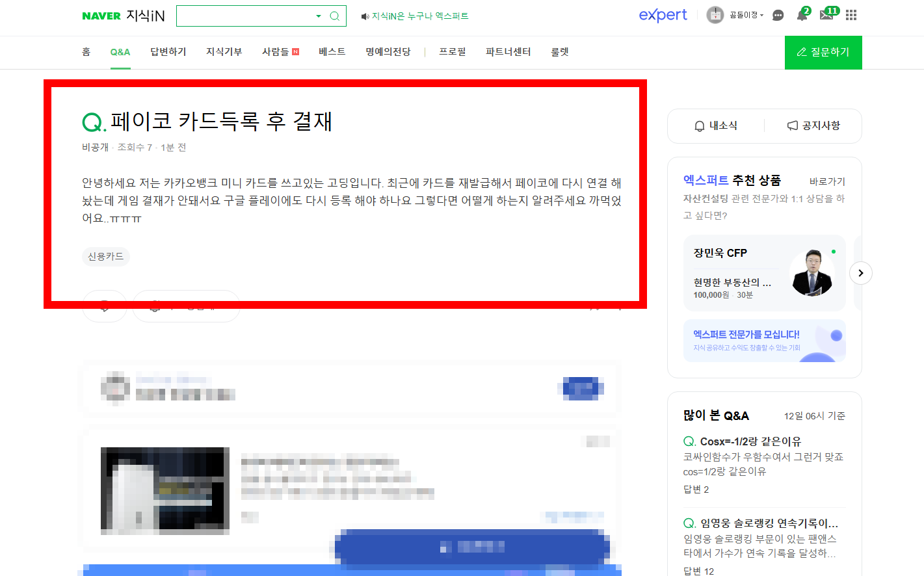Viewport: 924px width, 576px height.
Task: Click the 지식iN logo
Action: tap(146, 16)
